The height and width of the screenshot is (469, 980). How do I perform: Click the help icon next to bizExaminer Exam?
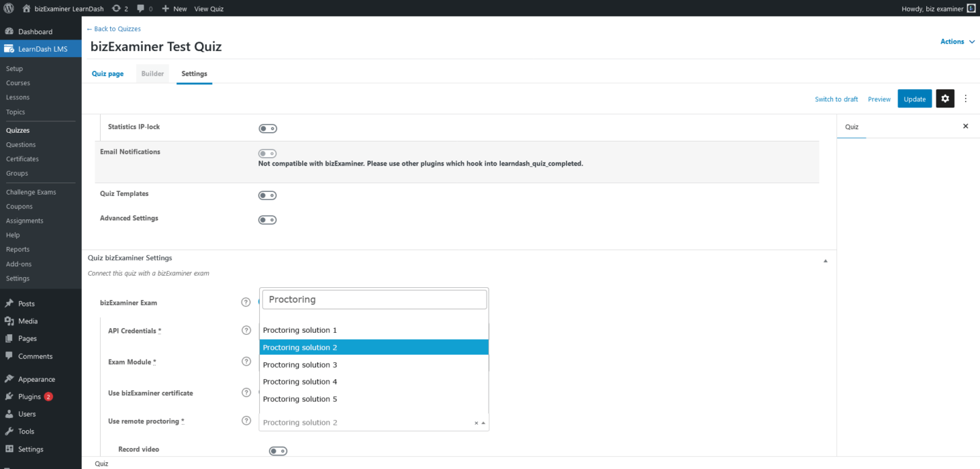coord(246,302)
